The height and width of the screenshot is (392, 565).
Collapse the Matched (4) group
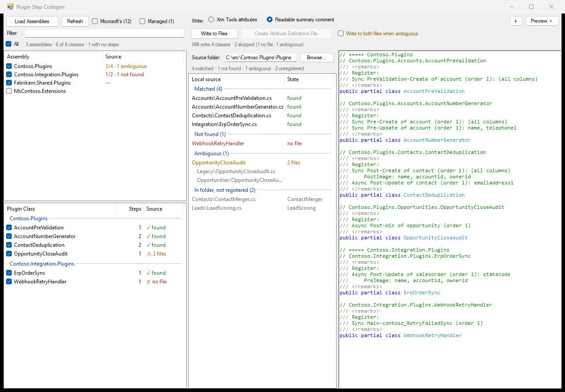pyautogui.click(x=208, y=89)
